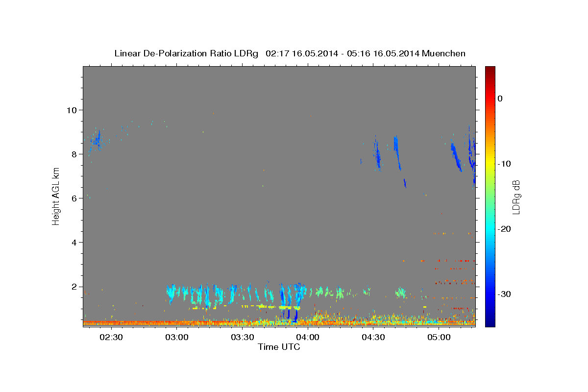Pick the dark blue bottom of the colorbar
Screen dimensions: 588x392
pos(490,323)
